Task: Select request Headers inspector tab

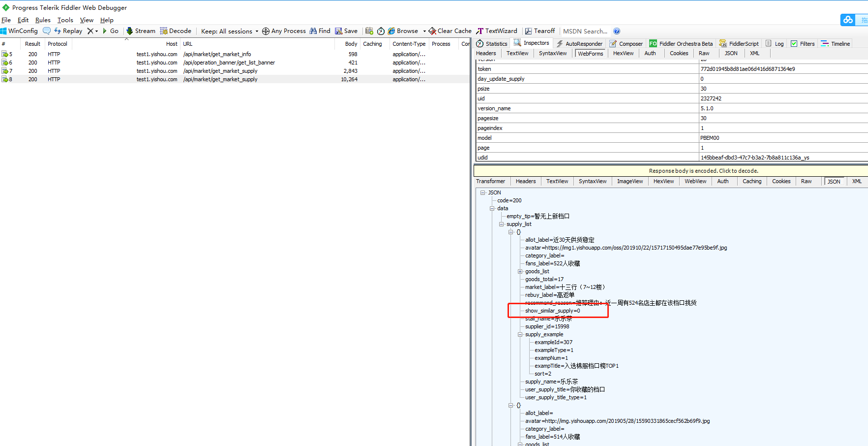Action: click(x=486, y=53)
